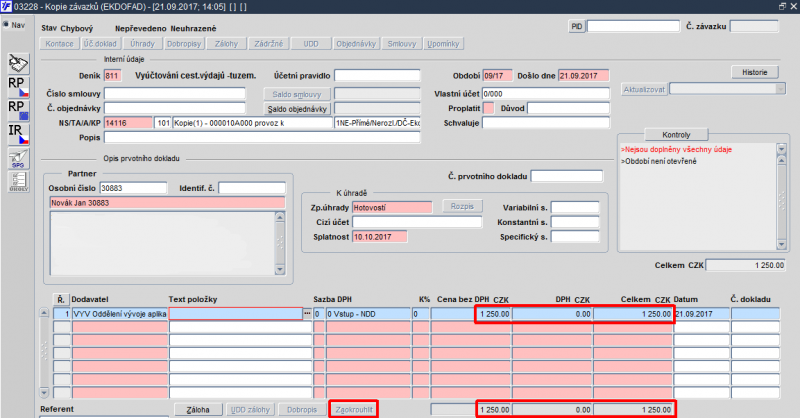Click the Deník field with 811
Viewport: 800px width, 418px height.
click(x=113, y=76)
